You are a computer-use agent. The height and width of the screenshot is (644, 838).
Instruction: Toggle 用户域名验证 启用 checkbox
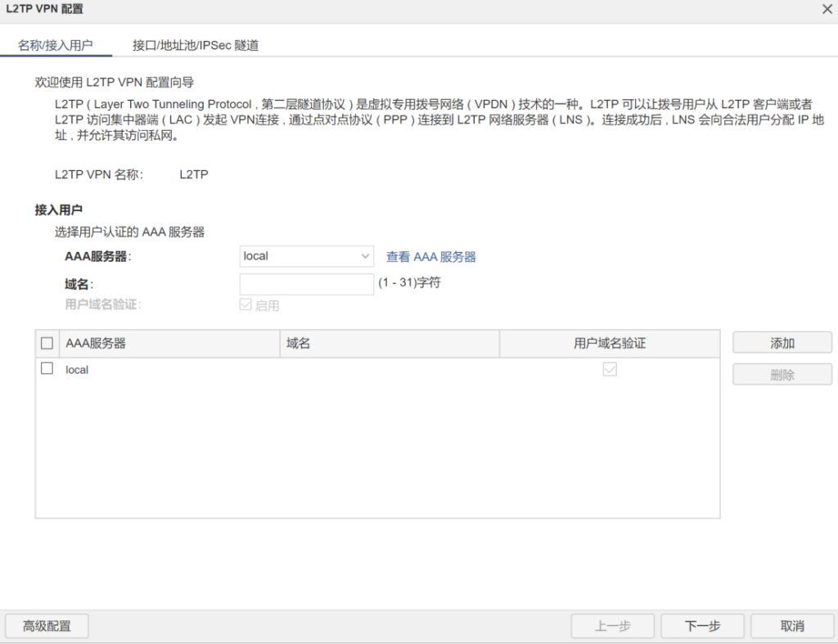point(246,304)
